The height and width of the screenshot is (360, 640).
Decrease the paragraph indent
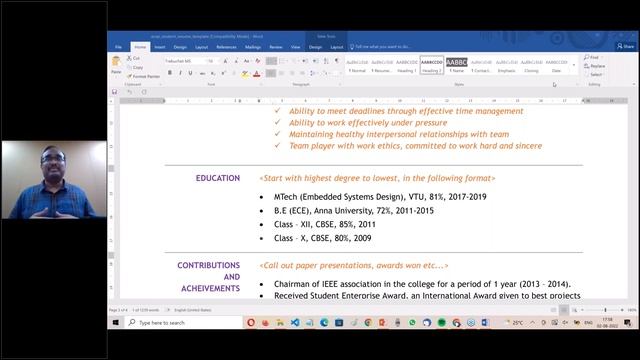(304, 61)
